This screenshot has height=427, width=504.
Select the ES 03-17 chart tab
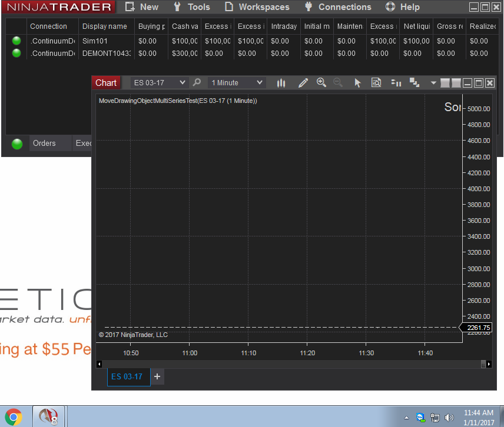[128, 376]
